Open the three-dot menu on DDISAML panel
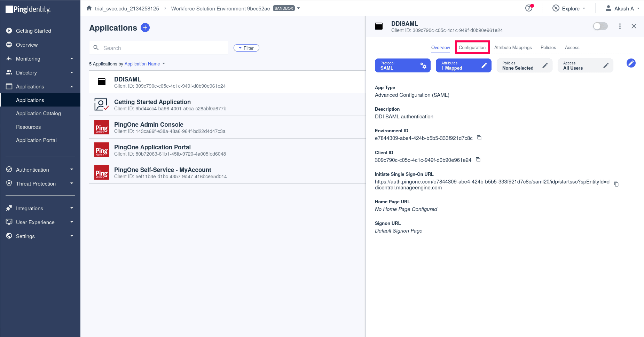The image size is (644, 337). 620,26
